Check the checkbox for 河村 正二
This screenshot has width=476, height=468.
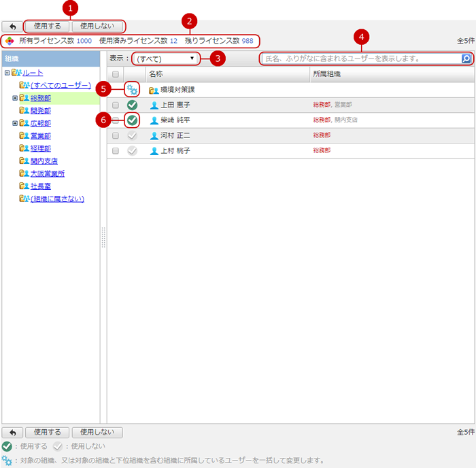click(116, 135)
